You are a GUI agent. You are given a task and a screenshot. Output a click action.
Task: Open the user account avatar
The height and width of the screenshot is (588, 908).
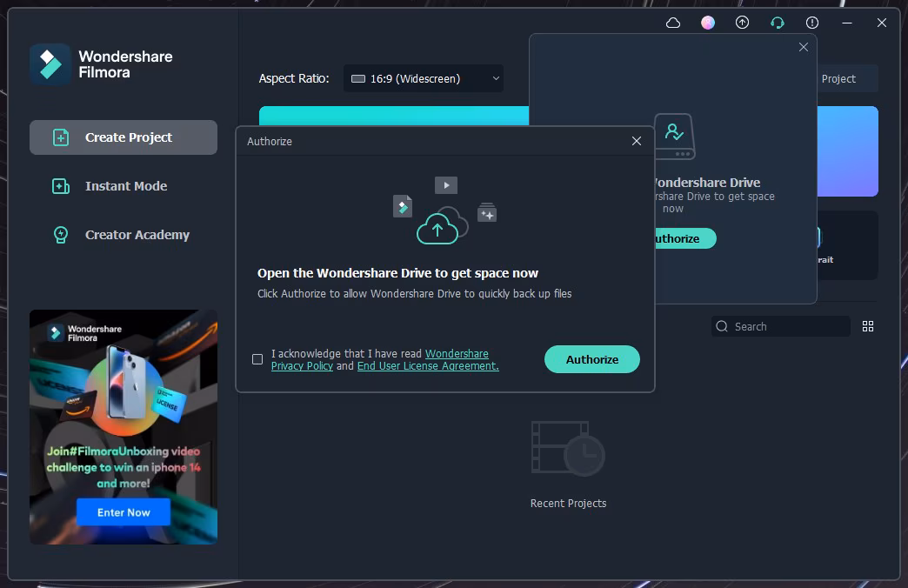[x=708, y=23]
